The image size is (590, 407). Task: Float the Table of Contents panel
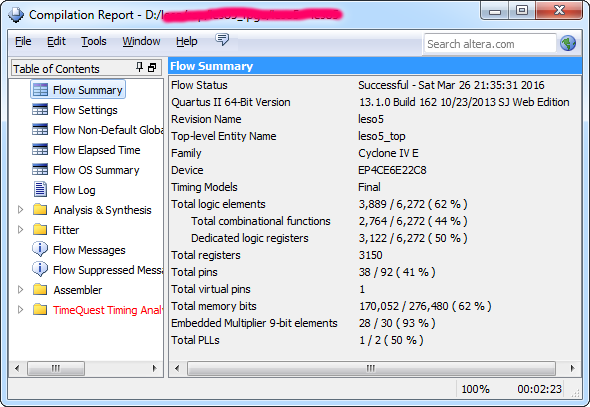pos(152,68)
